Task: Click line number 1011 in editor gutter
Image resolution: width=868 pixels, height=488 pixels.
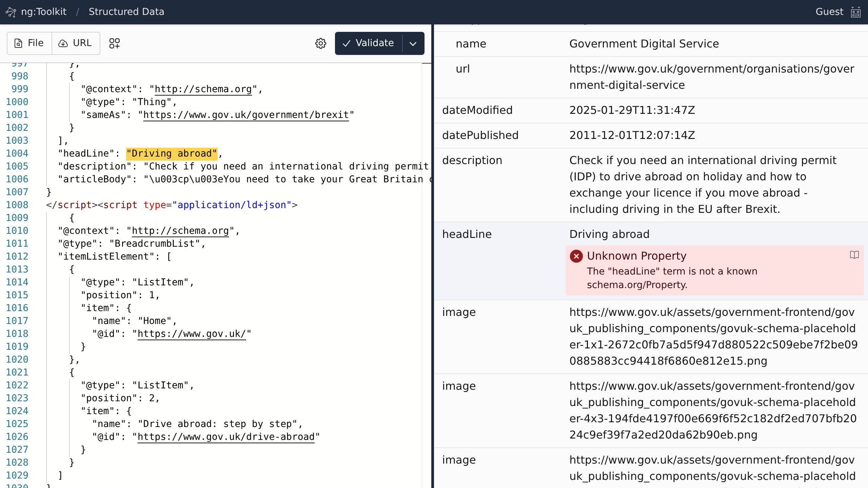Action: click(x=17, y=244)
